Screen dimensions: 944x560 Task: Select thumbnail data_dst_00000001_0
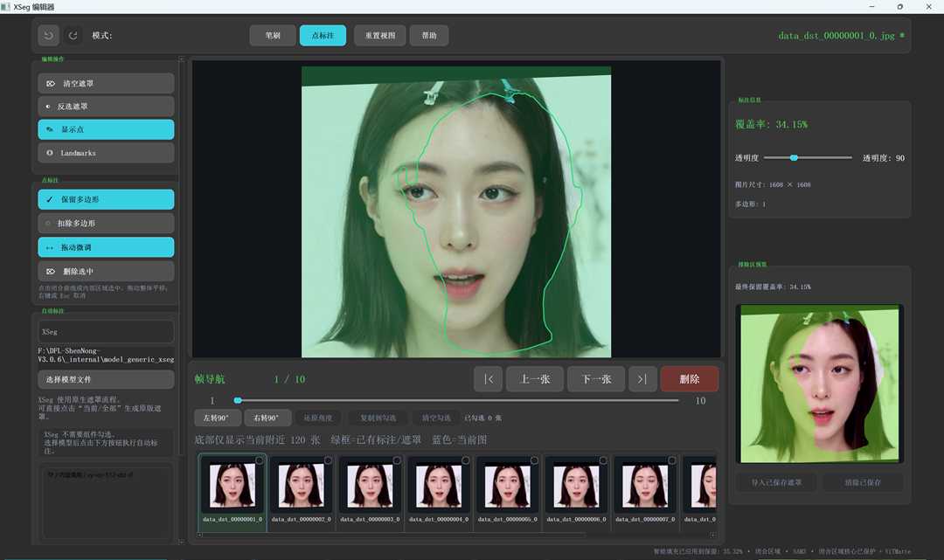point(233,492)
